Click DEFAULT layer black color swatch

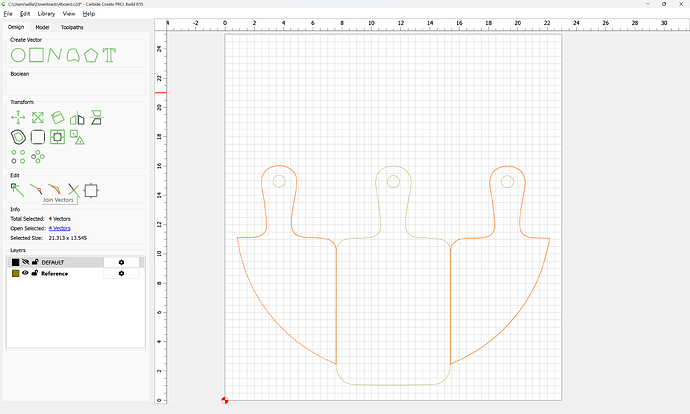pyautogui.click(x=15, y=262)
